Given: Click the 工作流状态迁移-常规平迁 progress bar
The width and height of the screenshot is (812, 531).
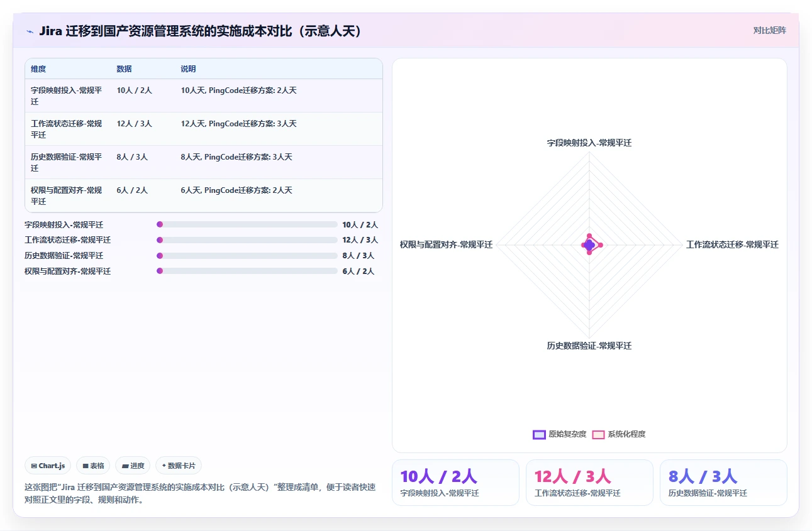Looking at the screenshot, I should [x=247, y=240].
